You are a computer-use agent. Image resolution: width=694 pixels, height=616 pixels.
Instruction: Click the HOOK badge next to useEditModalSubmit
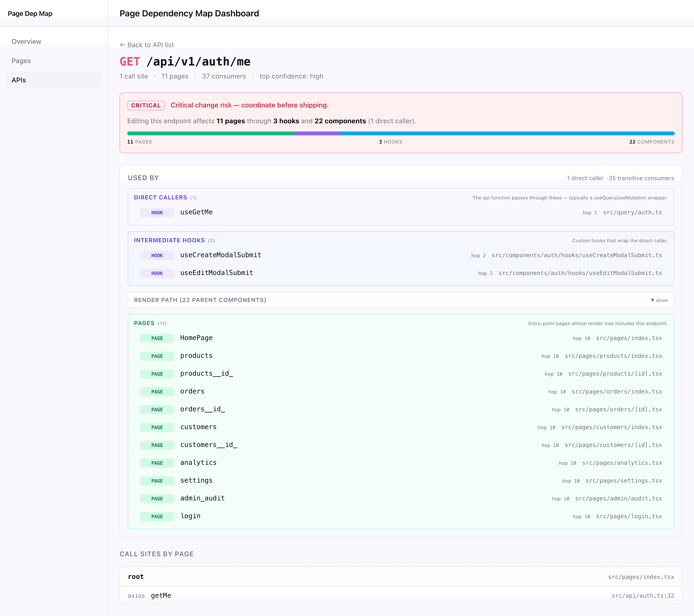[157, 273]
